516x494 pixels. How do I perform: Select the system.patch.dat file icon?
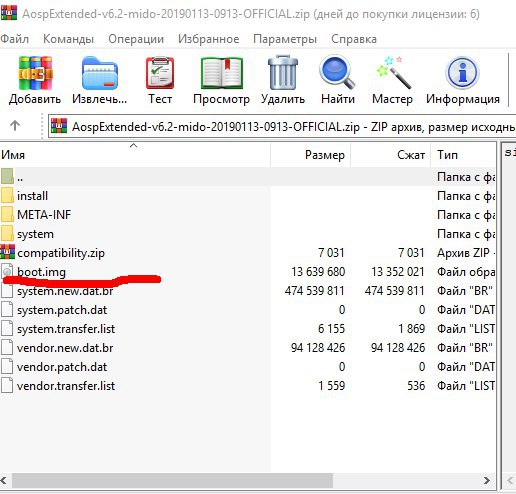click(x=7, y=310)
